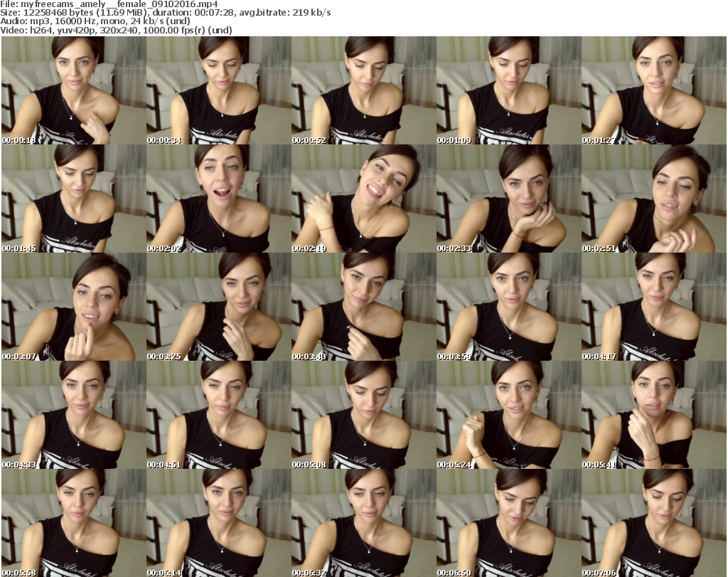Select the thumbnail timestamped 00:01:45
728x577 pixels.
tap(73, 198)
